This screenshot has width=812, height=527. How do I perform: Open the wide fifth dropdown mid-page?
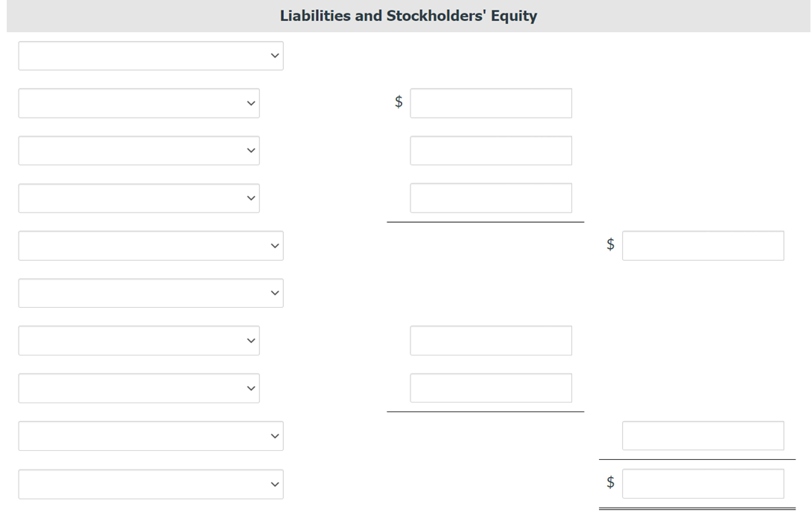click(x=150, y=245)
